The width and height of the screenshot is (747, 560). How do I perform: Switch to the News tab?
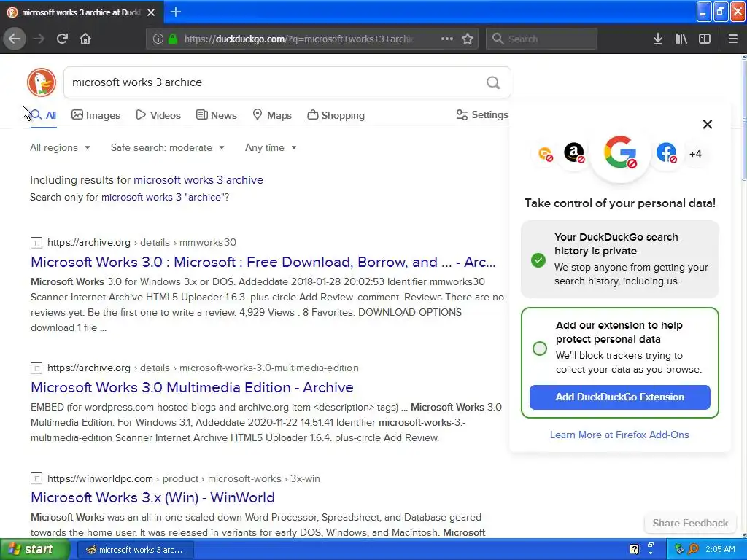point(216,115)
